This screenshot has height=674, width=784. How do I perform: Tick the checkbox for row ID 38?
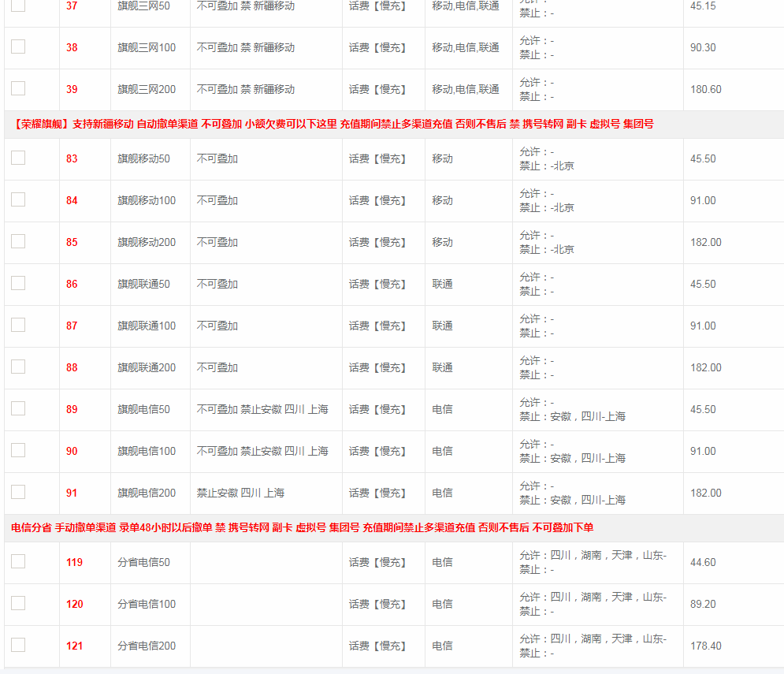[18, 47]
